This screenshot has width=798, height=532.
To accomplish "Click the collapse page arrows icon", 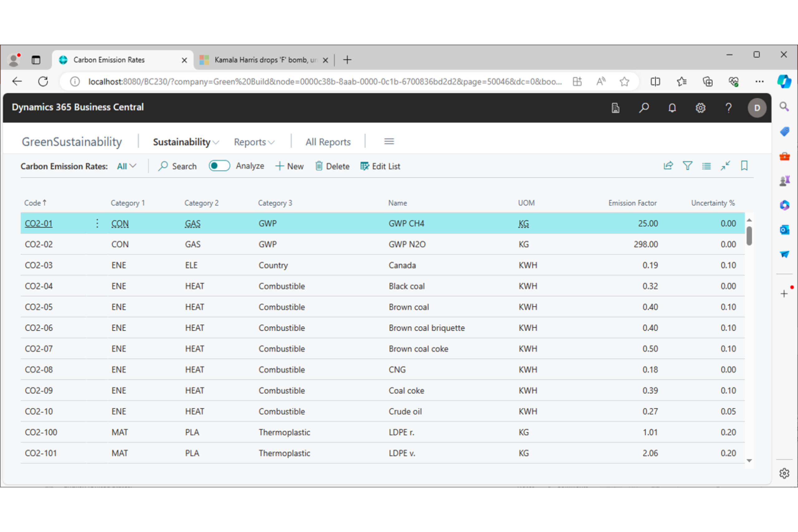I will click(725, 166).
